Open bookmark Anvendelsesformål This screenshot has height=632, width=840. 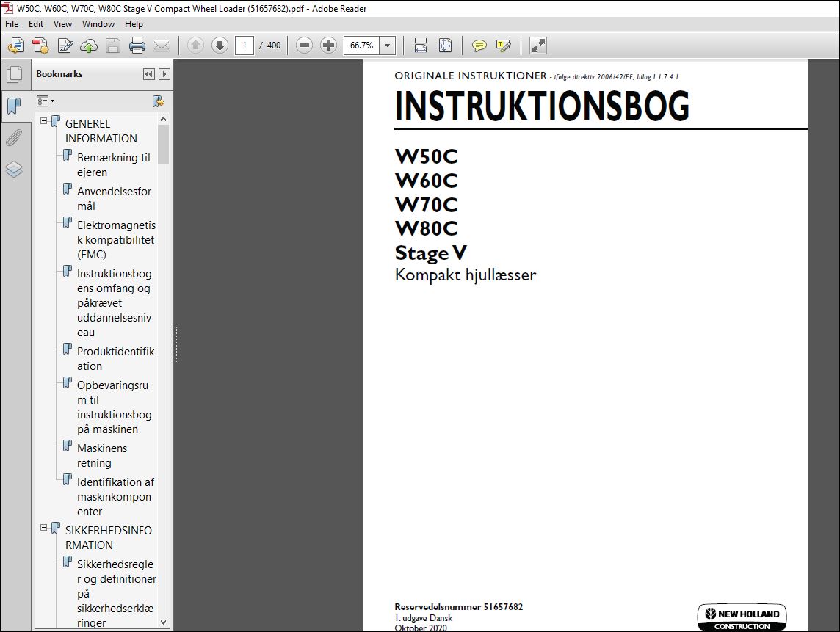point(114,199)
